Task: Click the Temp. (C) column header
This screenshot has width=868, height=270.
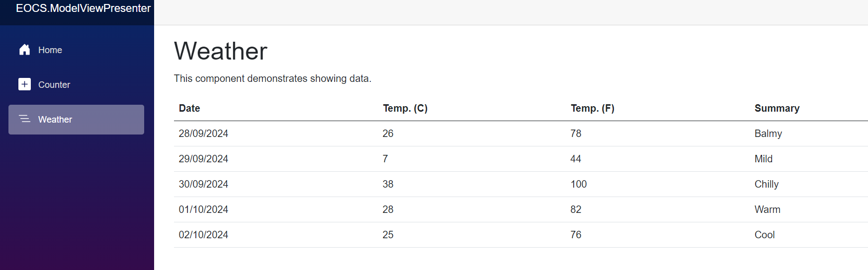Action: tap(405, 108)
